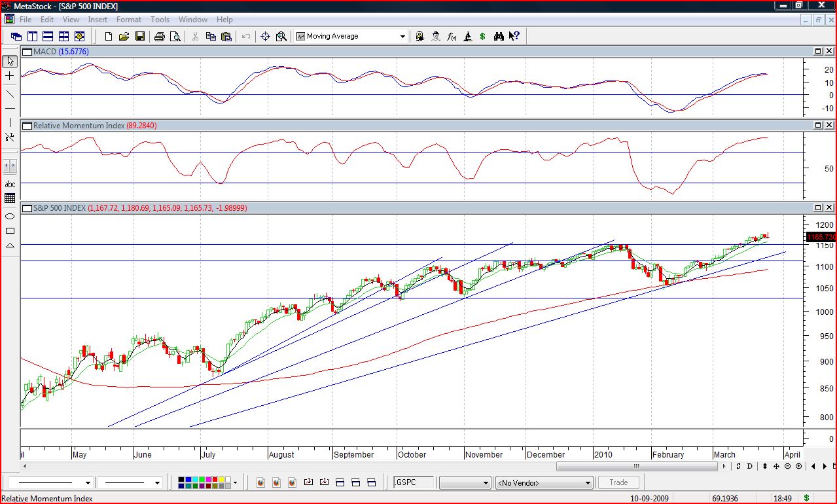This screenshot has height=504, width=837.
Task: Open print preview icon
Action: pos(175,37)
